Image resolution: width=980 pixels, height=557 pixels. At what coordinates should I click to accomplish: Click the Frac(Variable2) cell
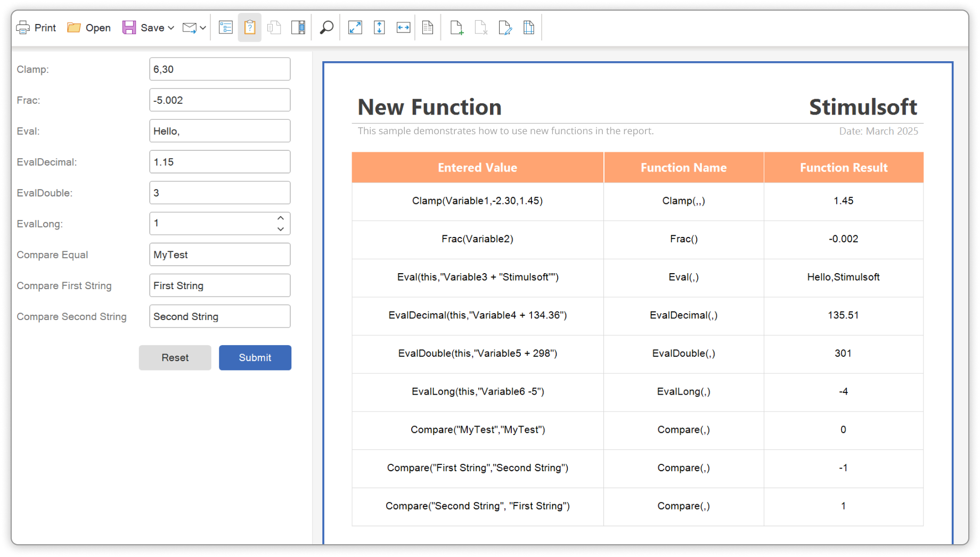478,239
